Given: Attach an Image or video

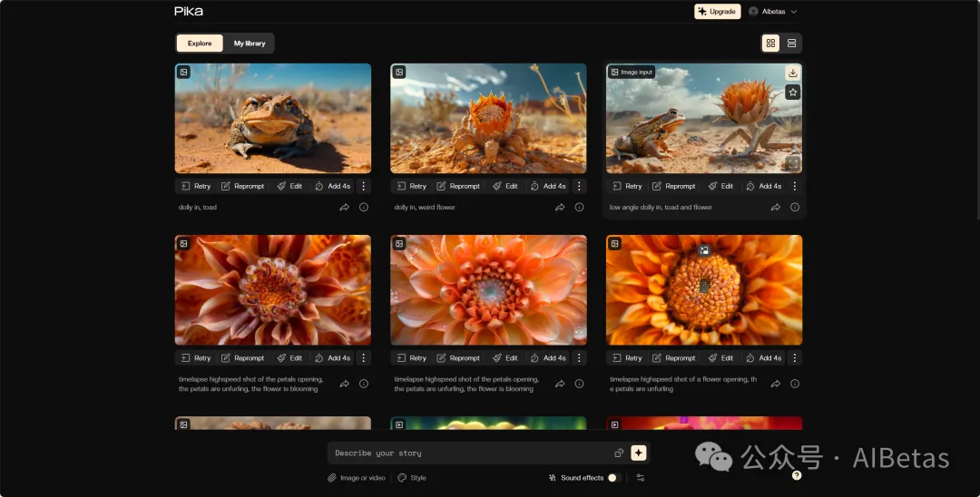Looking at the screenshot, I should [x=357, y=478].
